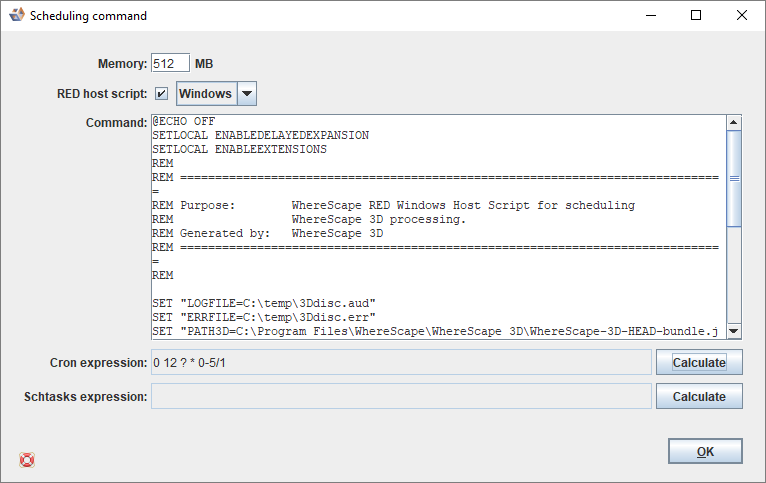Calculate the Cron expression

[699, 362]
